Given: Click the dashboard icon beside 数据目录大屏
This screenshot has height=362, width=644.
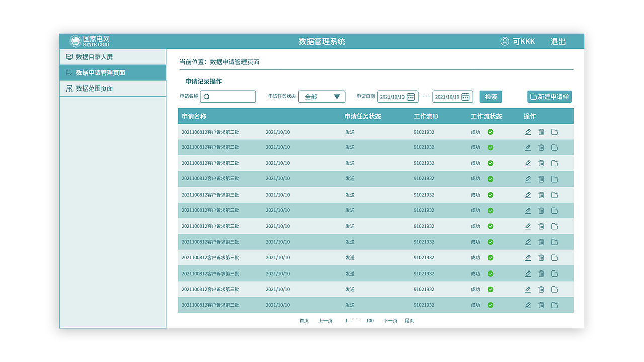Looking at the screenshot, I should pyautogui.click(x=69, y=57).
